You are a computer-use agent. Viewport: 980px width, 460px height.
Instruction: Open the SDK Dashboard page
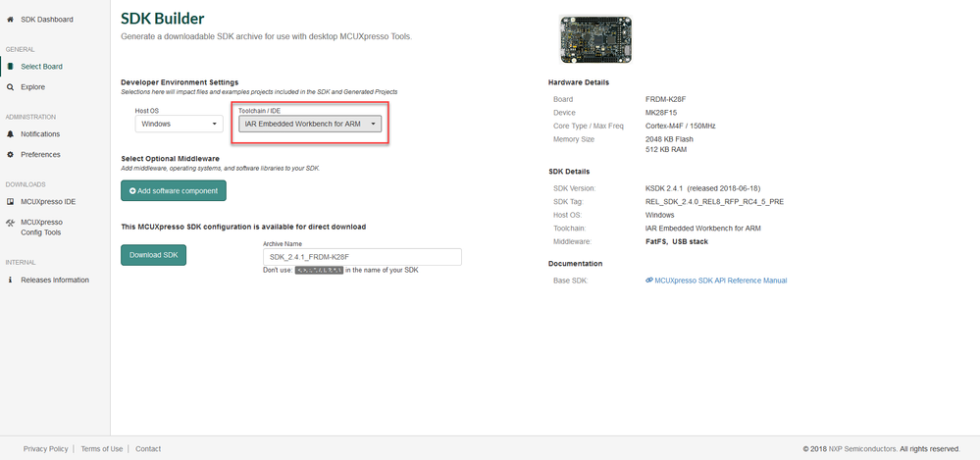point(47,20)
